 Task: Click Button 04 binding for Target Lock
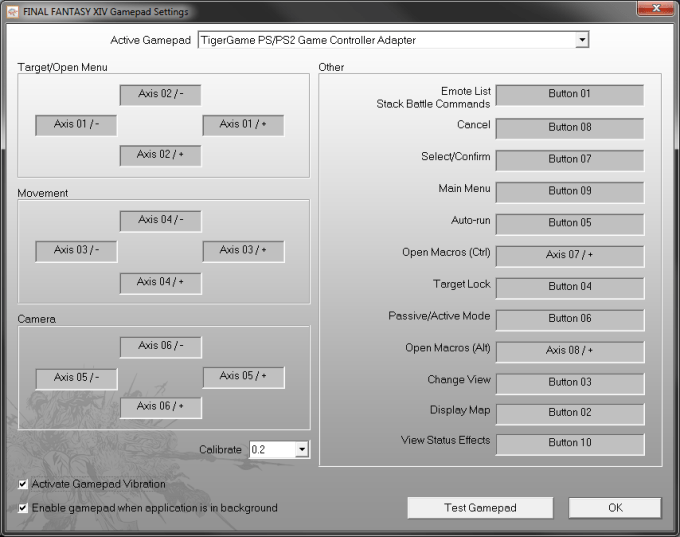[570, 288]
